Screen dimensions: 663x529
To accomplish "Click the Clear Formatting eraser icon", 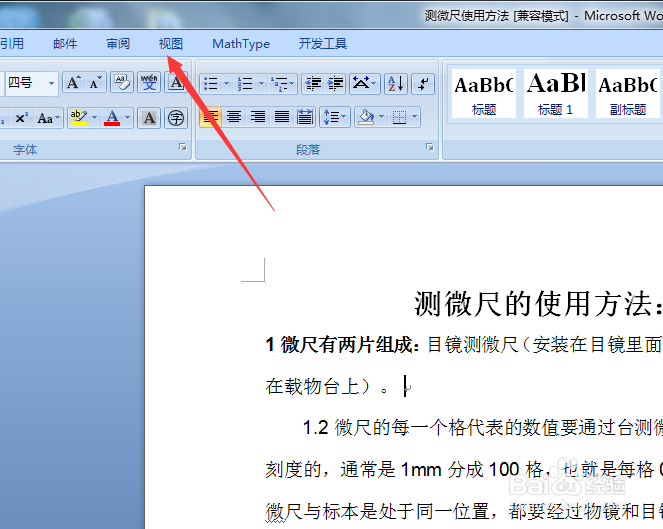I will click(x=122, y=83).
